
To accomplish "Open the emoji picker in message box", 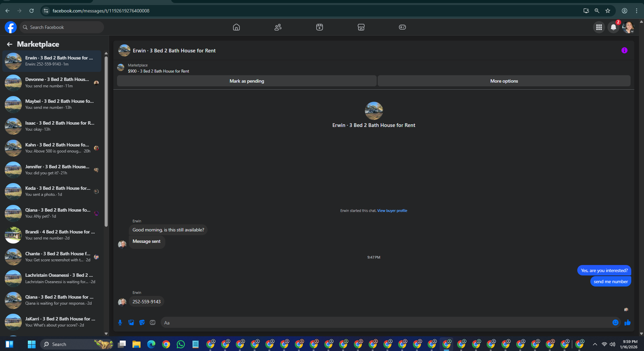I will 615,322.
